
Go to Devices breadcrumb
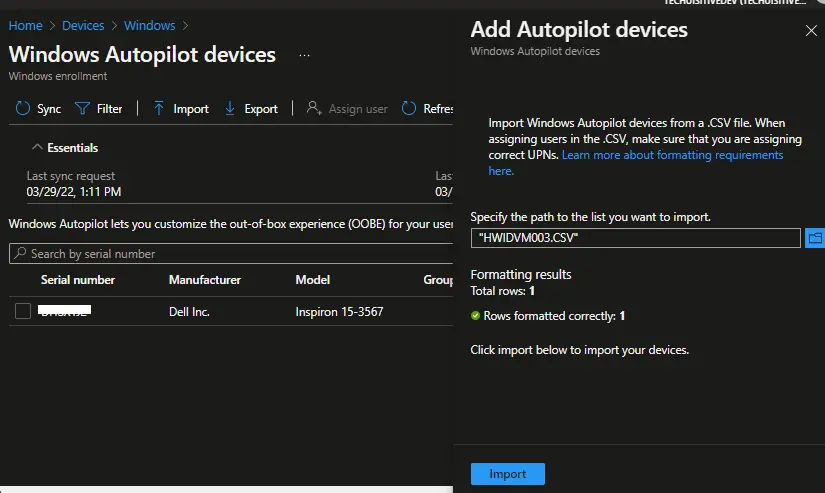(83, 25)
